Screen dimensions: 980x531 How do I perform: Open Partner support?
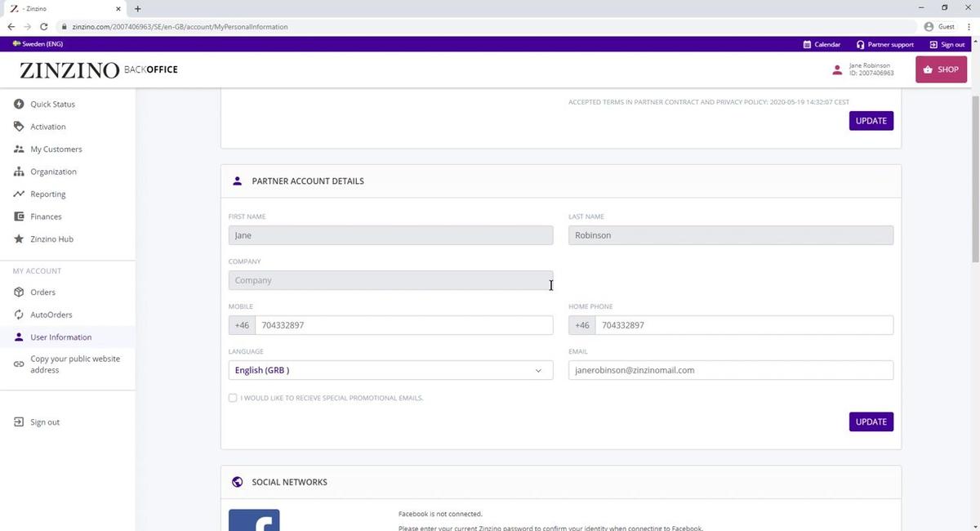click(884, 44)
